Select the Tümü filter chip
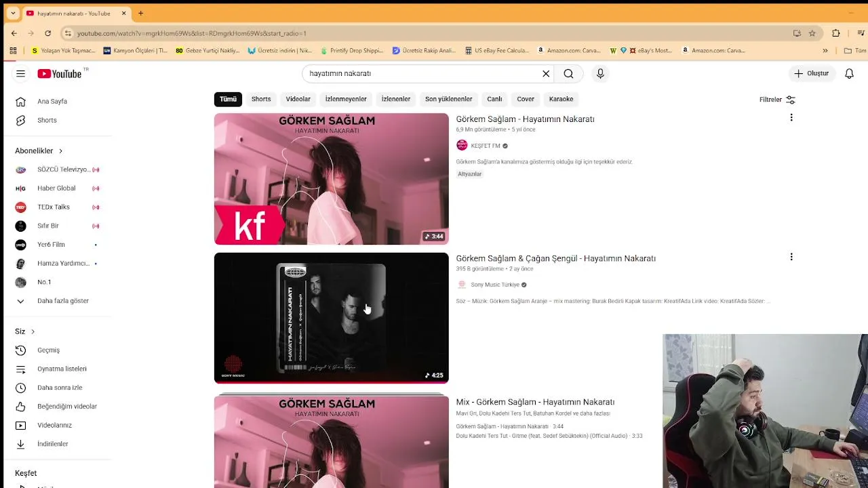The width and height of the screenshot is (868, 488). pos(228,99)
